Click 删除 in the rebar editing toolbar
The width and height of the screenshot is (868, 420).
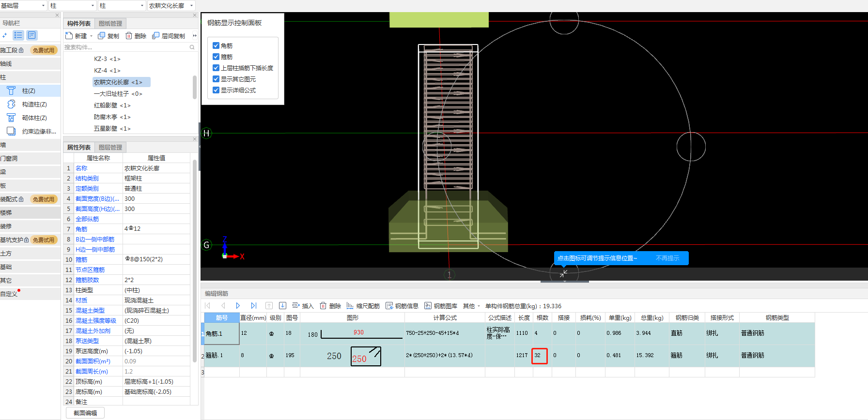[330, 306]
